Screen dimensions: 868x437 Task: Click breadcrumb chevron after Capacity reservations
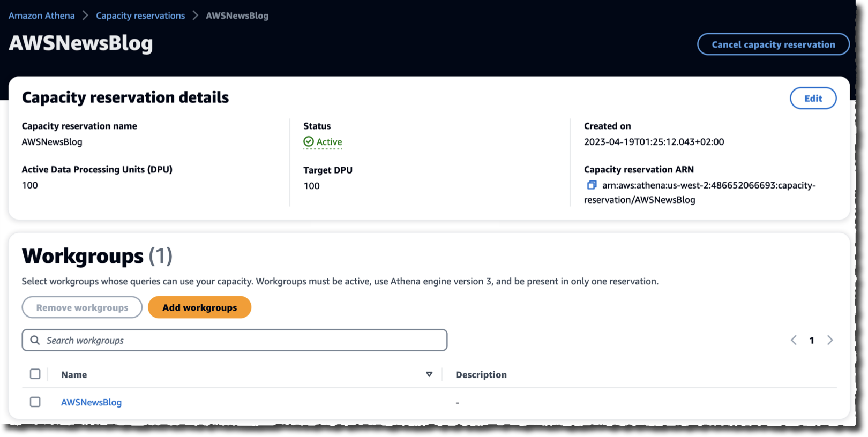196,16
